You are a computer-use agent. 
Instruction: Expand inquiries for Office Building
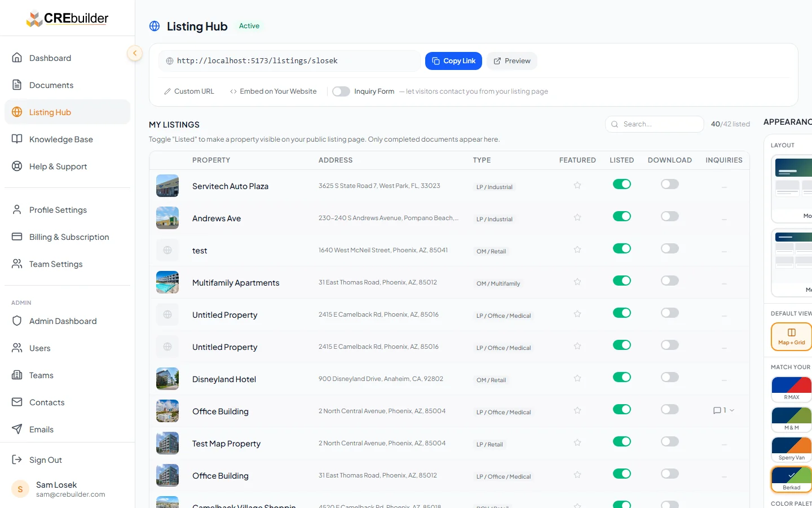(723, 410)
